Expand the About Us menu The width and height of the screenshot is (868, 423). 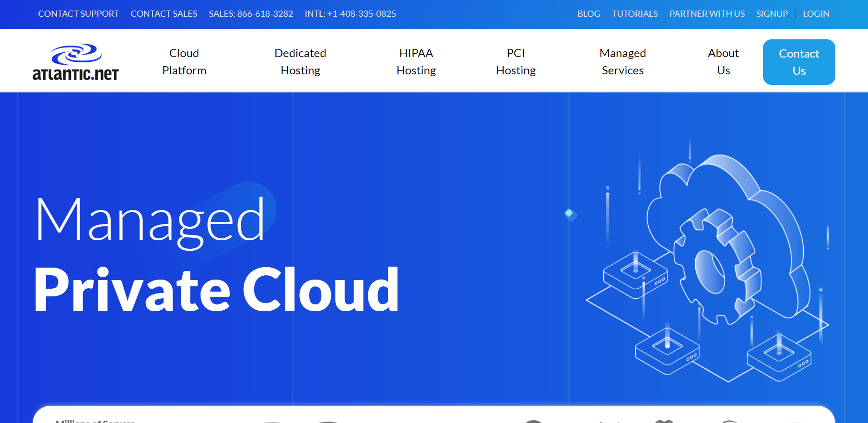click(x=723, y=62)
